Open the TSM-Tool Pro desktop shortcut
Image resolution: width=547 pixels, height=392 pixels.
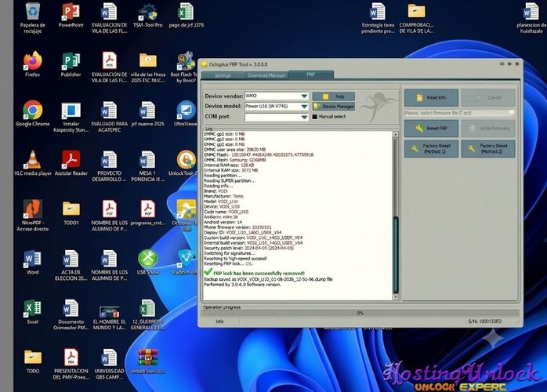[x=147, y=15]
